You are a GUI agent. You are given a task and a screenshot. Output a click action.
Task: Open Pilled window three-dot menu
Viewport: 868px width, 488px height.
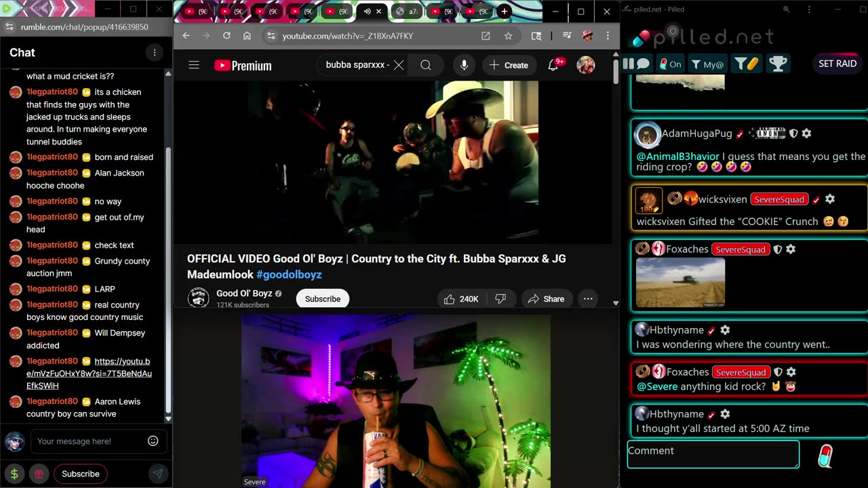(x=809, y=9)
